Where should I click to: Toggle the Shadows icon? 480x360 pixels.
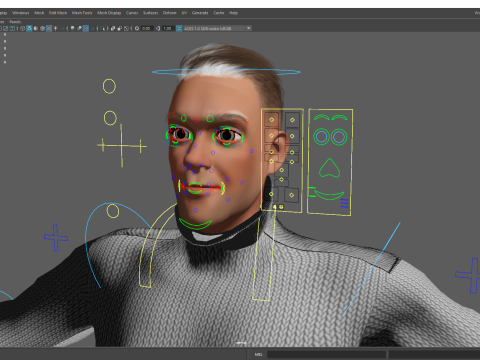point(62,28)
